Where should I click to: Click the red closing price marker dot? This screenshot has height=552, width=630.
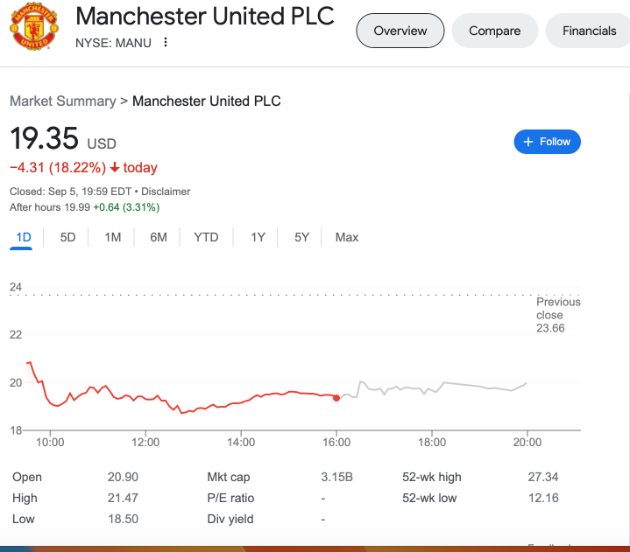(x=336, y=398)
